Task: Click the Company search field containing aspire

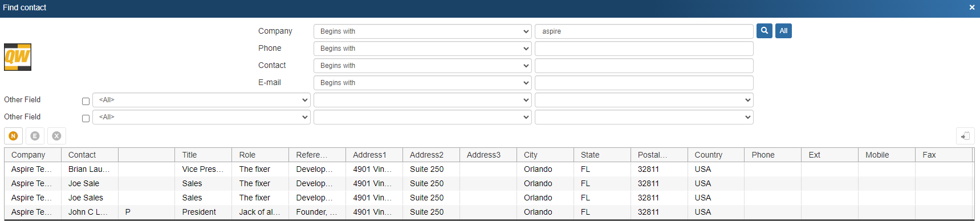Action: [644, 31]
